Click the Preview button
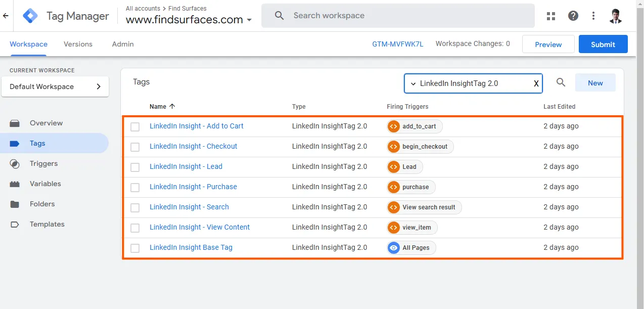 click(x=548, y=44)
